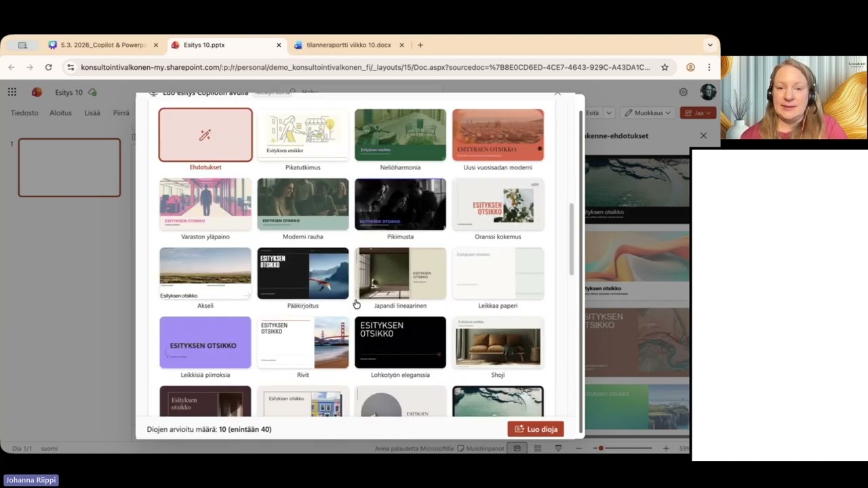Adjust the zoom slider in status bar
Viewport: 868px width, 488px height.
click(x=625, y=449)
